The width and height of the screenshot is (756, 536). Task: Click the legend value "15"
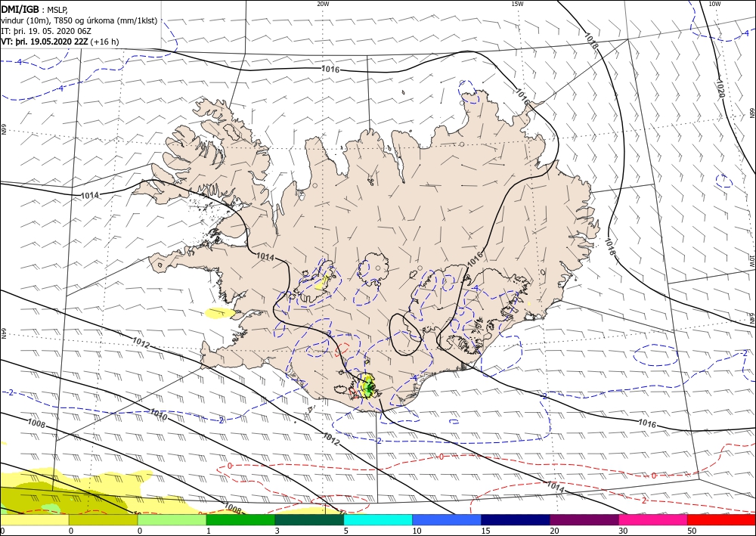tap(485, 531)
